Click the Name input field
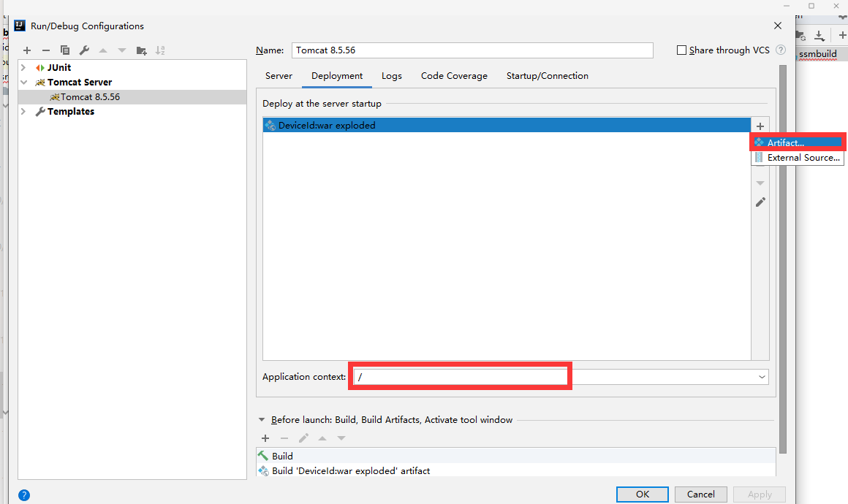Image resolution: width=848 pixels, height=504 pixels. pyautogui.click(x=472, y=50)
